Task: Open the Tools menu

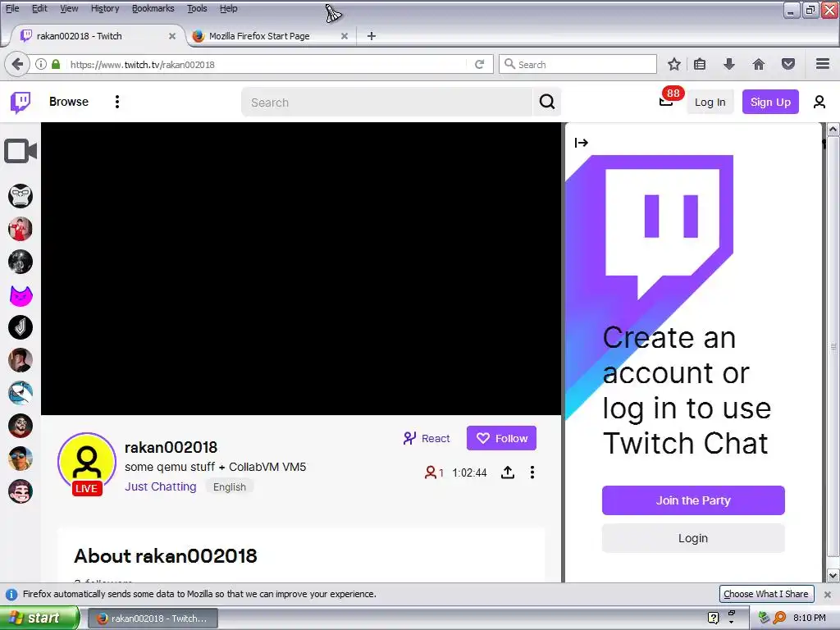Action: tap(197, 8)
